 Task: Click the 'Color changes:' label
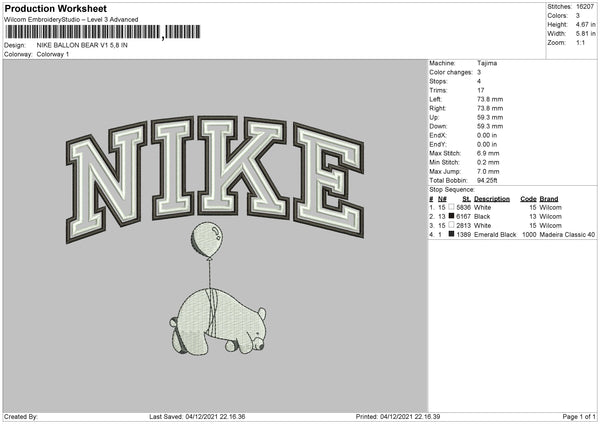pyautogui.click(x=451, y=72)
